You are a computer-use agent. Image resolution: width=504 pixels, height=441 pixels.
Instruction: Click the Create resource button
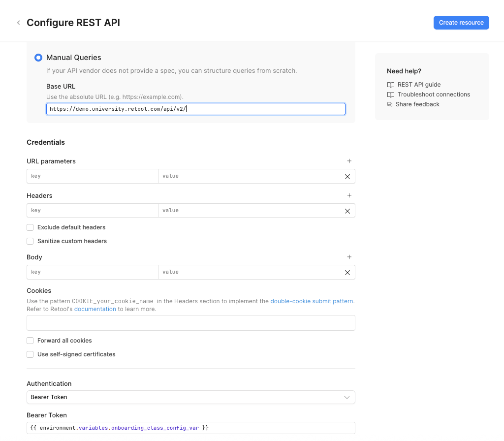pyautogui.click(x=461, y=23)
